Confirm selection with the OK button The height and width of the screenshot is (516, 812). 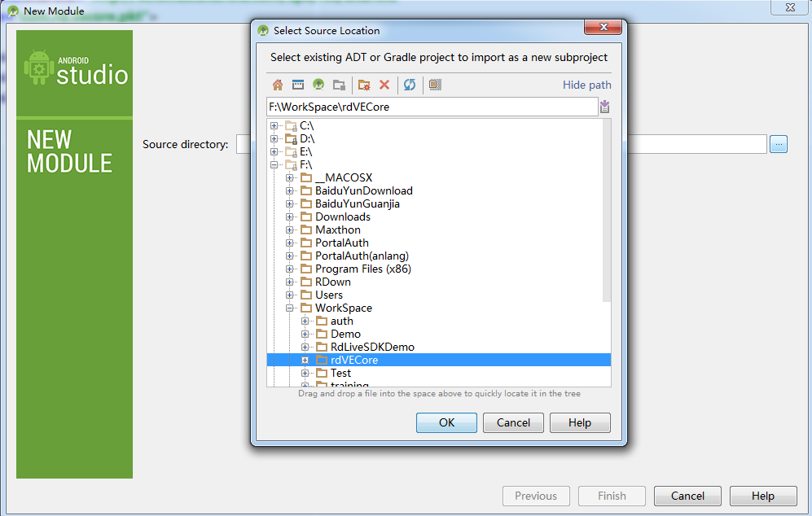(x=446, y=422)
